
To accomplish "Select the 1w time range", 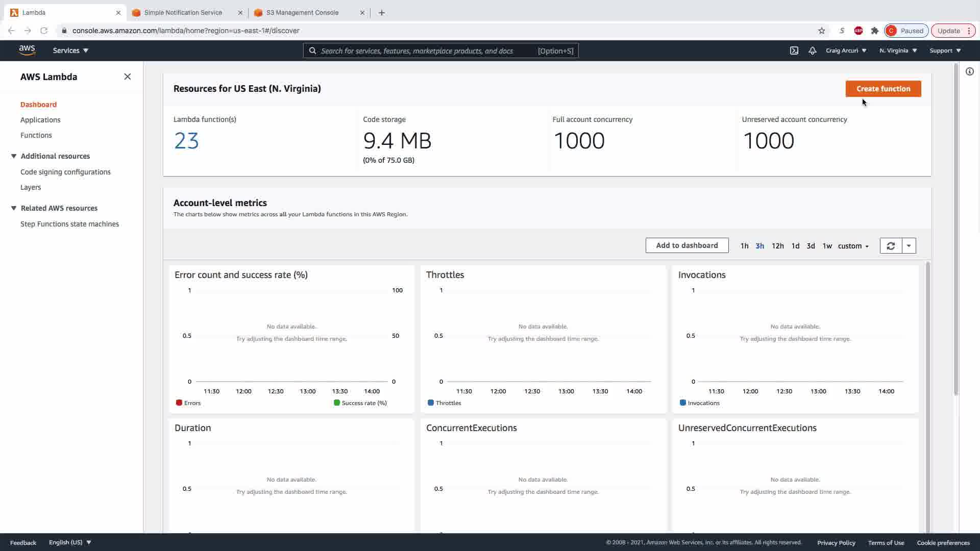I will click(x=827, y=246).
